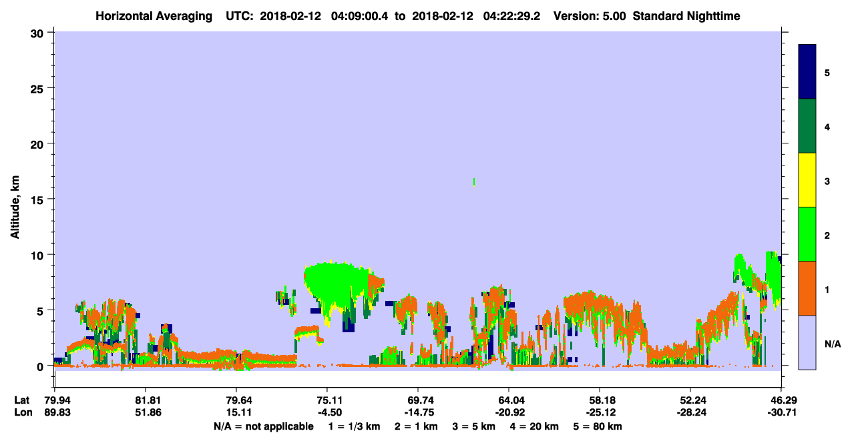Click the bright green colorbar segment labeled 2
Screen dimensions: 868x445
coord(807,234)
